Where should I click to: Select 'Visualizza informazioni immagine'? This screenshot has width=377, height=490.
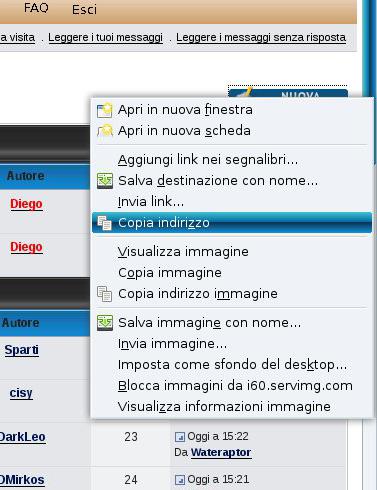pyautogui.click(x=232, y=407)
